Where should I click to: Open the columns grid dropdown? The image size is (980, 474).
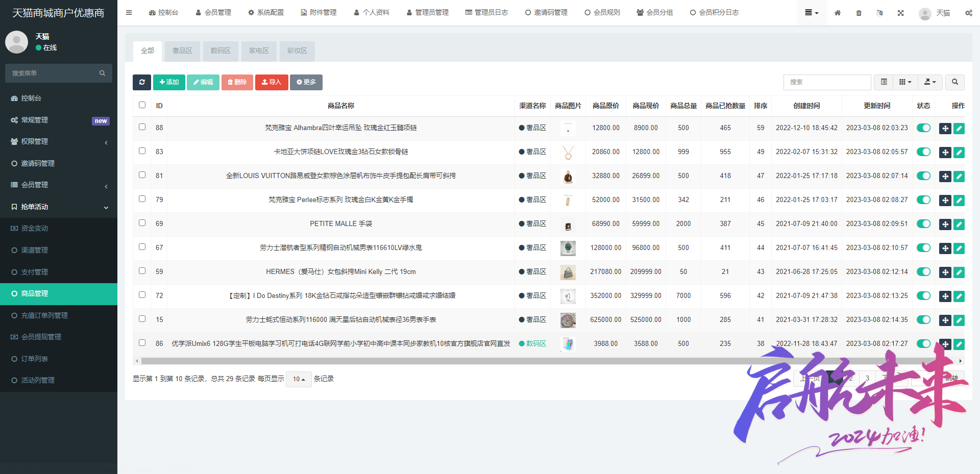click(905, 82)
